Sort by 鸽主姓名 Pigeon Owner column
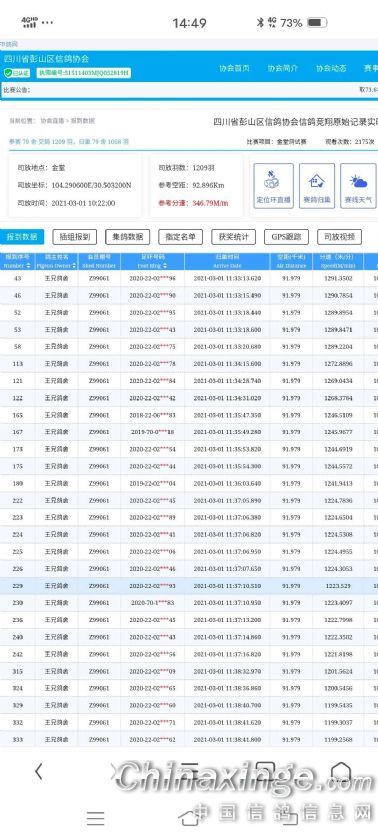The image size is (378, 840). (56, 261)
